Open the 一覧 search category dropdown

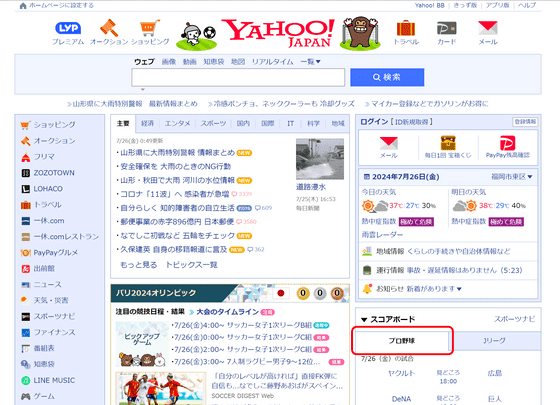tap(310, 62)
